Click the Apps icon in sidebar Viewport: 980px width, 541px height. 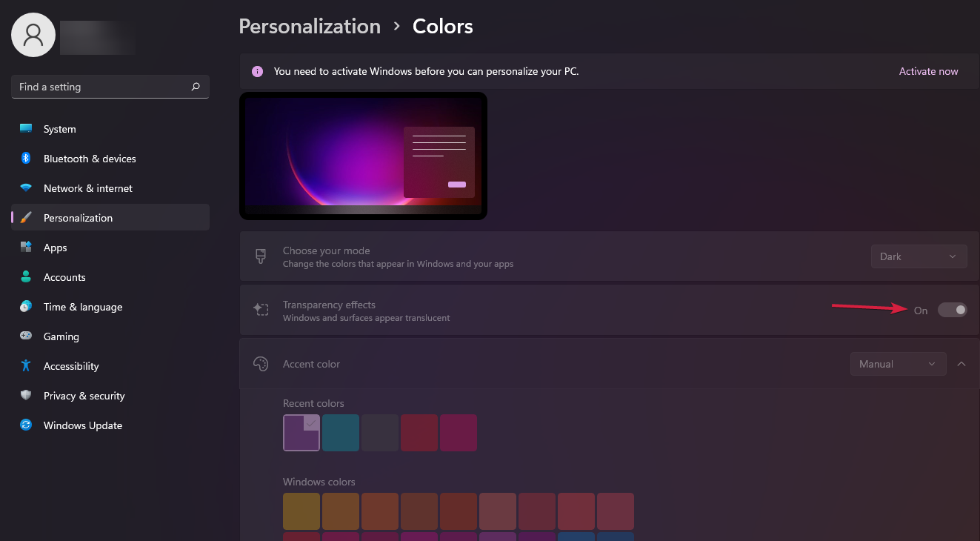tap(26, 248)
